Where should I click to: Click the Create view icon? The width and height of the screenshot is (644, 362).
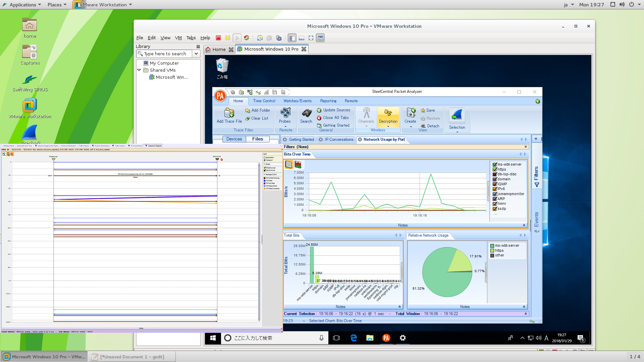pyautogui.click(x=411, y=113)
